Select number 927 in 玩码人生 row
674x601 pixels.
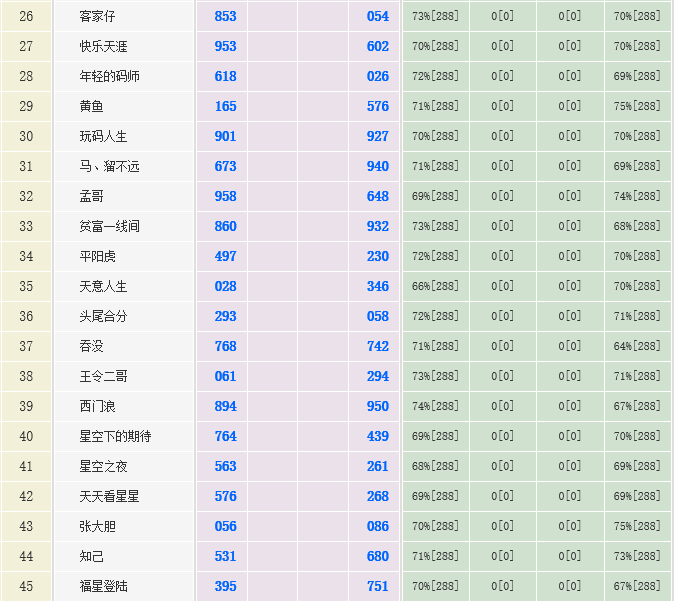(x=377, y=136)
